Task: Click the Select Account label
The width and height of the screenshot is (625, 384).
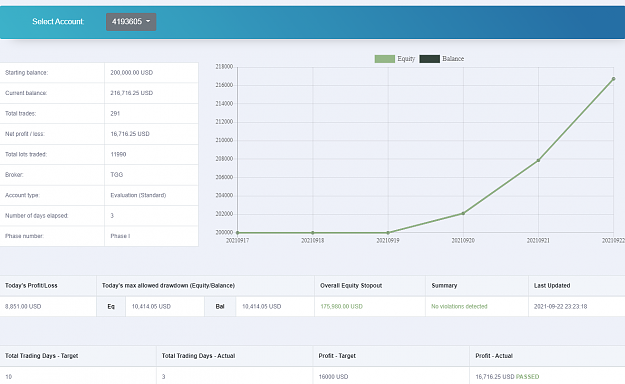Action: tap(58, 22)
